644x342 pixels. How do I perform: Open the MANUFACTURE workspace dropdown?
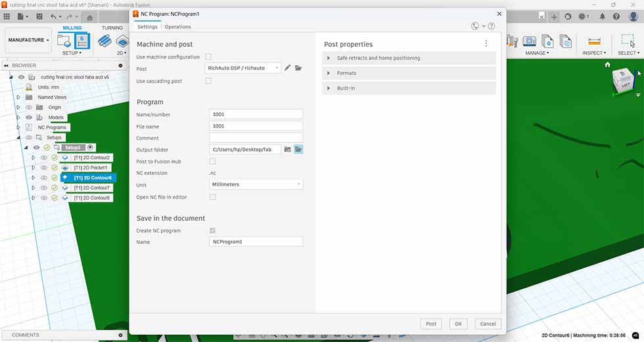(x=28, y=40)
